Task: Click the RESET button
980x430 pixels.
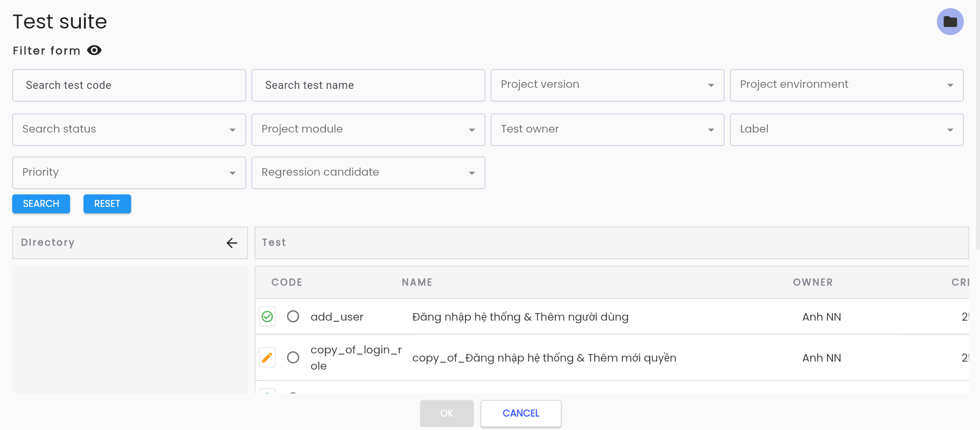Action: click(107, 204)
